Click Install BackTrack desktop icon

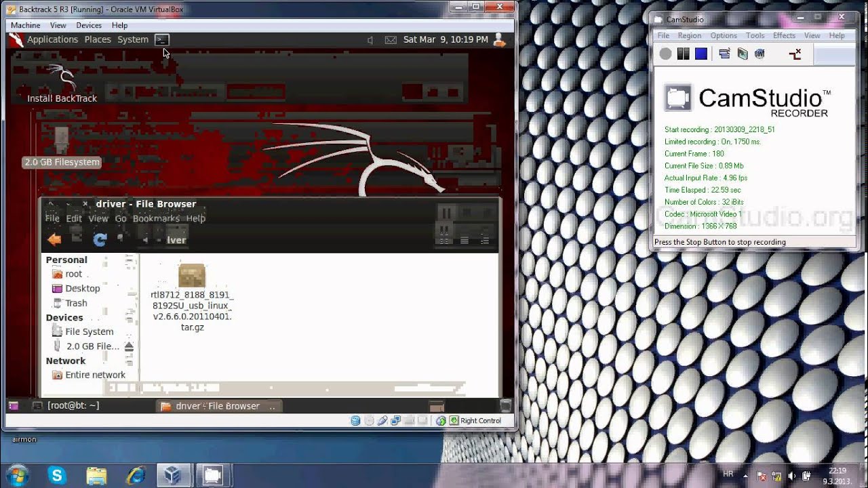(62, 83)
